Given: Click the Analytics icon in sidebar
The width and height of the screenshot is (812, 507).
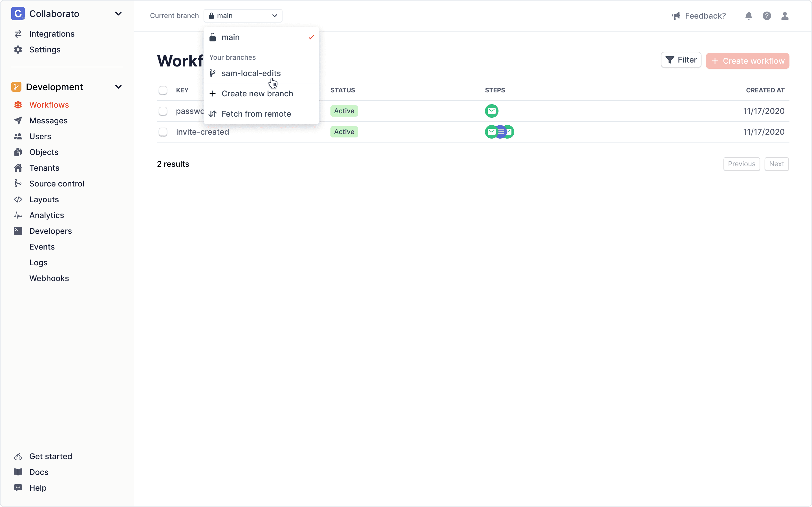Looking at the screenshot, I should tap(18, 215).
